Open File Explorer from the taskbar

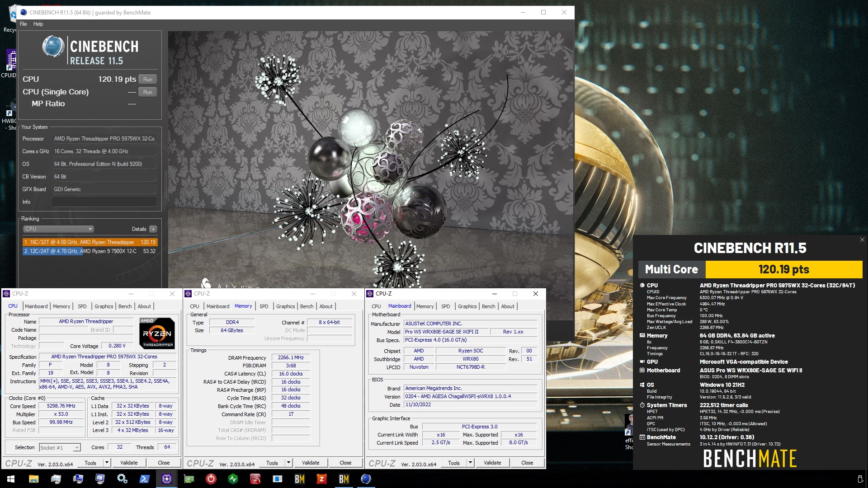coord(33,479)
